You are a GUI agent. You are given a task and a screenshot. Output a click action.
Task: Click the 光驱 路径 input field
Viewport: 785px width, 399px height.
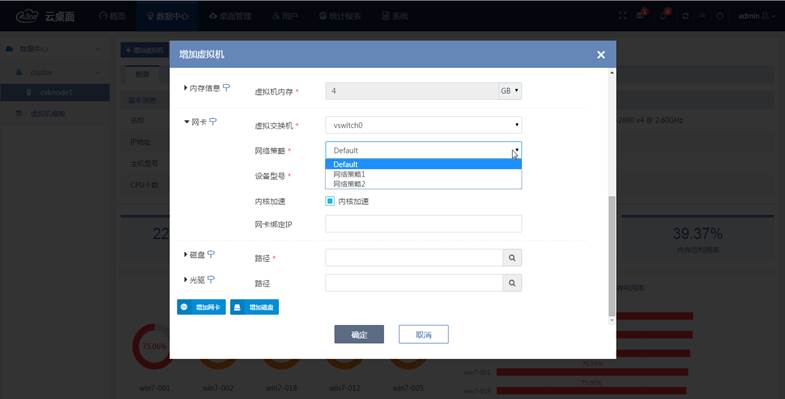414,283
